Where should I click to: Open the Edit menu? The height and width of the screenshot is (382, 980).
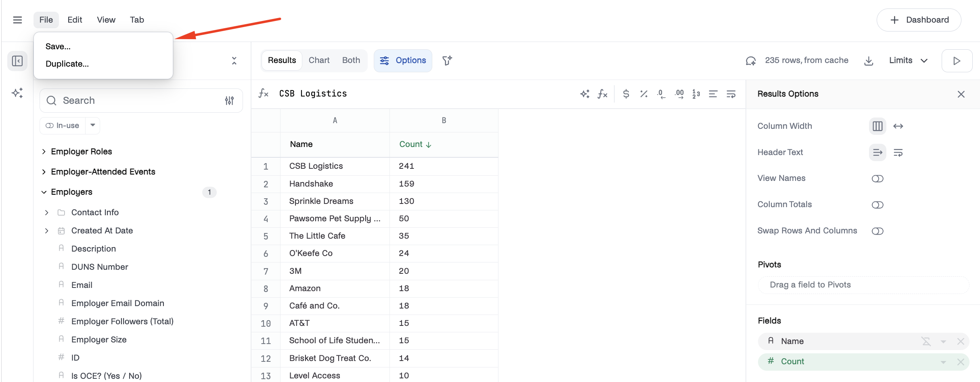click(75, 20)
